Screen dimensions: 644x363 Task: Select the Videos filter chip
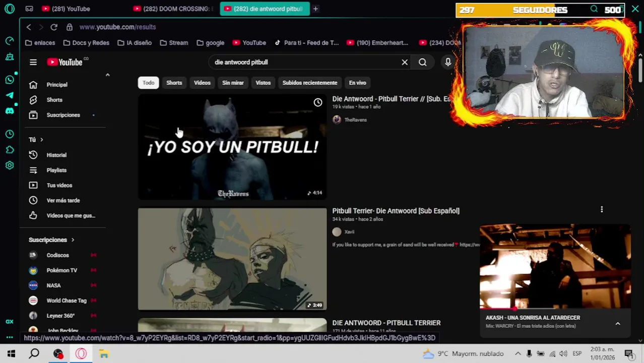(202, 83)
